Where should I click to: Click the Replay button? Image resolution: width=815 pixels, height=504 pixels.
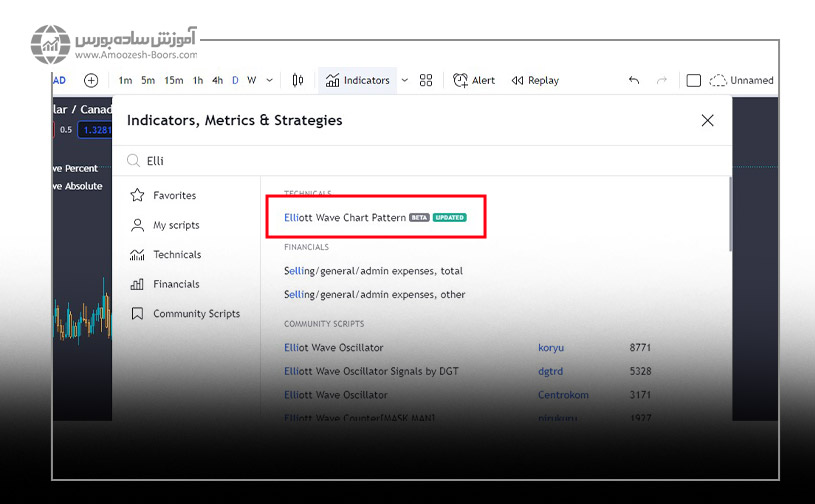[535, 80]
